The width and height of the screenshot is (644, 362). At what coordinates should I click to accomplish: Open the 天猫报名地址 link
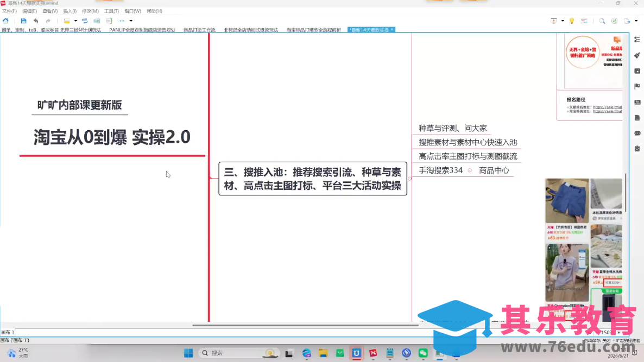tap(608, 107)
